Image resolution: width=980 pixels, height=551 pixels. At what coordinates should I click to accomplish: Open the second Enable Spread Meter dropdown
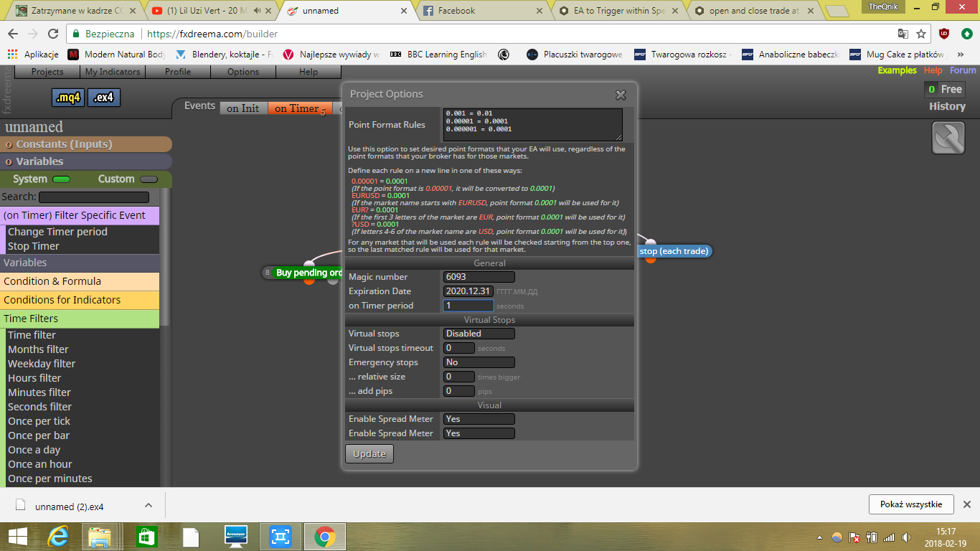479,433
